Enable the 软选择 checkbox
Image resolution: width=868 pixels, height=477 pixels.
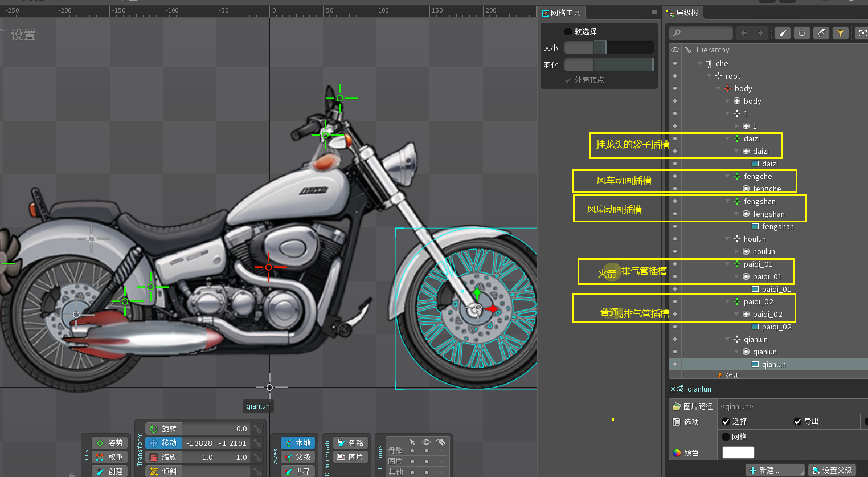568,31
